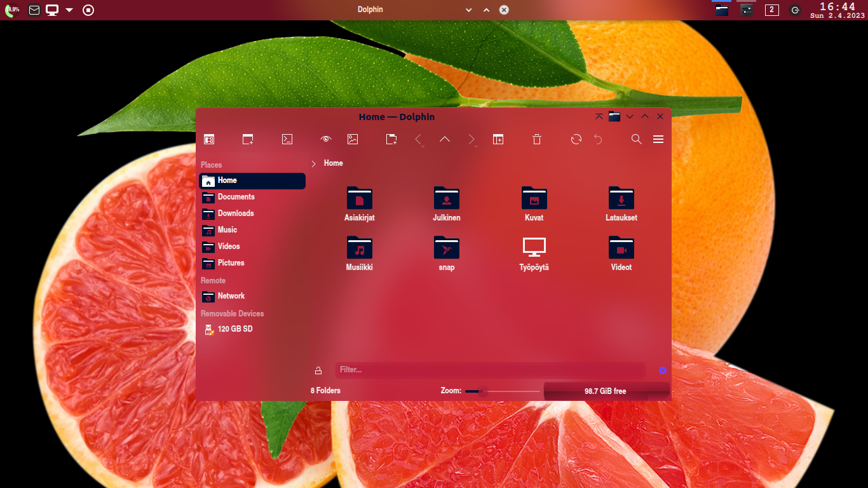Toggle the filter lock icon
Screen dimensions: 868x488
(318, 370)
